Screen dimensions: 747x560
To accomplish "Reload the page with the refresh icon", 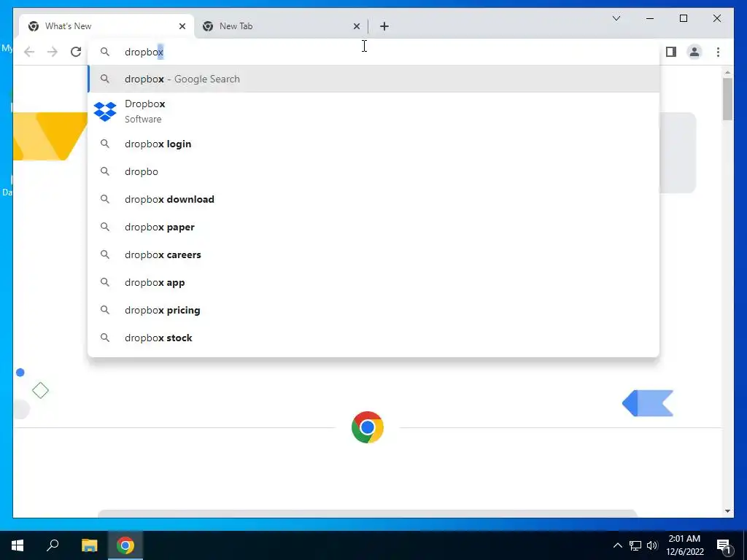I will [76, 52].
